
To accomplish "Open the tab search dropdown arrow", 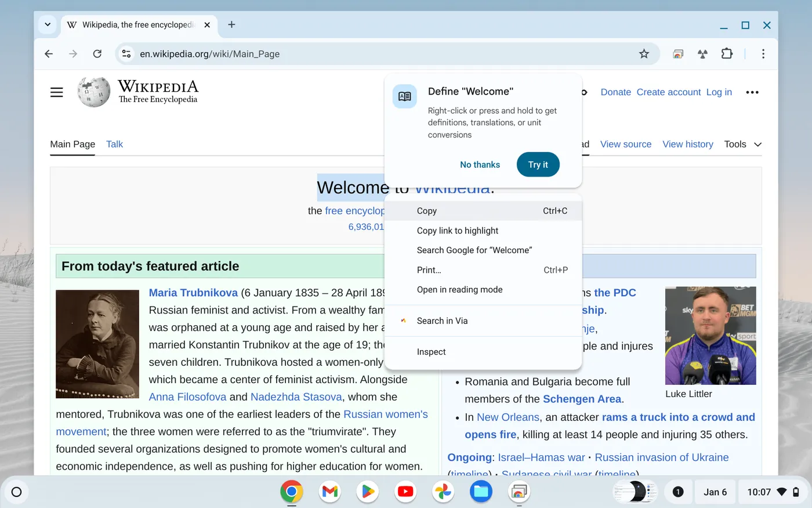I will (x=48, y=24).
